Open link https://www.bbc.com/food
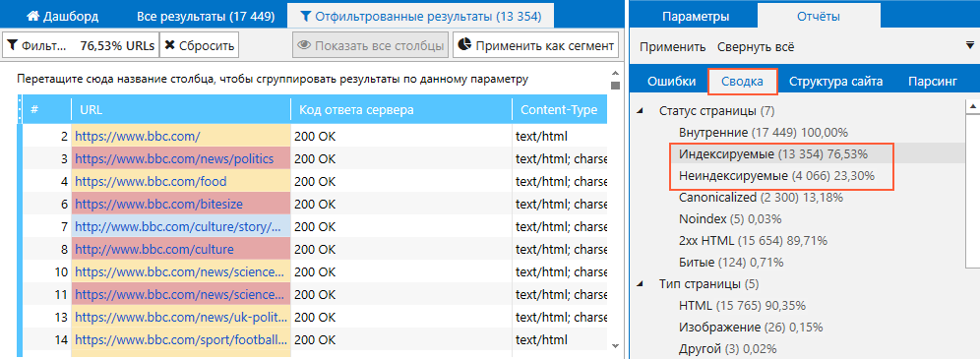980x359 pixels. click(x=151, y=181)
